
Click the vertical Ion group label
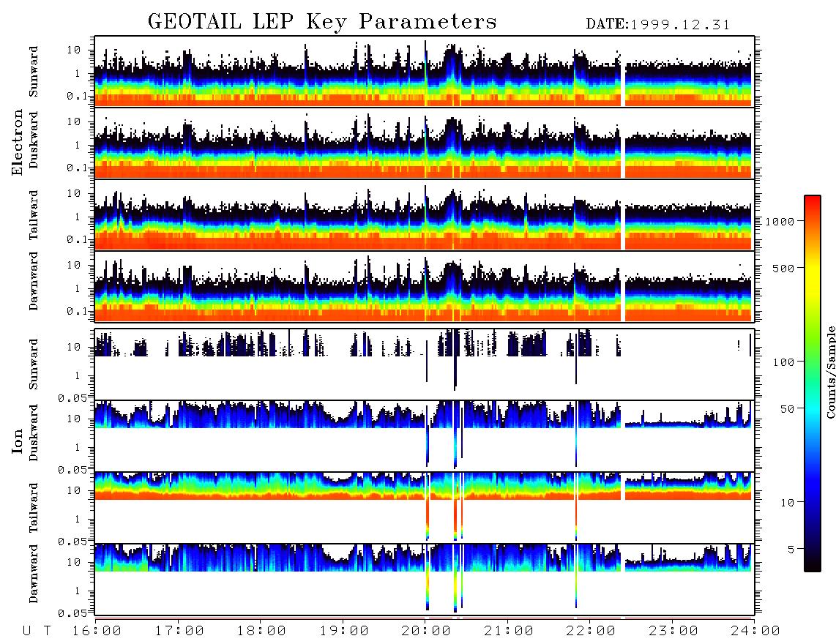17,441
